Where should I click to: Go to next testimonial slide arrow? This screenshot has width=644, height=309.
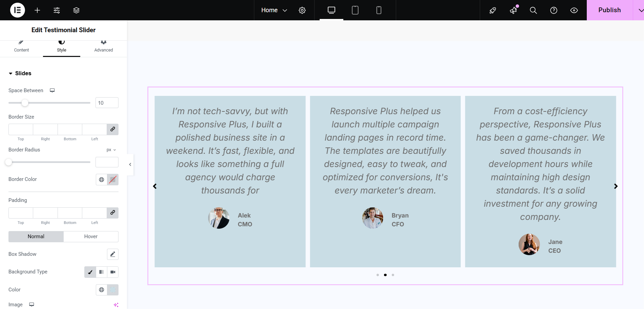[x=616, y=186]
